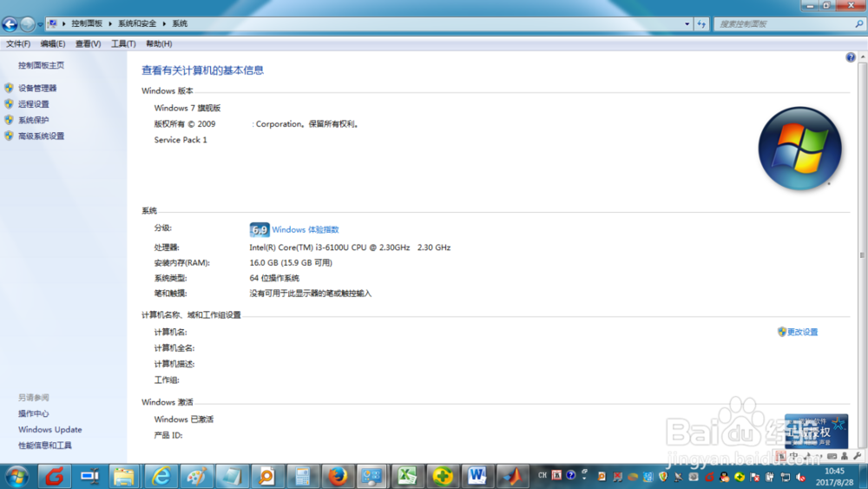Open 高级系统设置 in the sidebar
Screen dimensions: 868x489
point(41,136)
